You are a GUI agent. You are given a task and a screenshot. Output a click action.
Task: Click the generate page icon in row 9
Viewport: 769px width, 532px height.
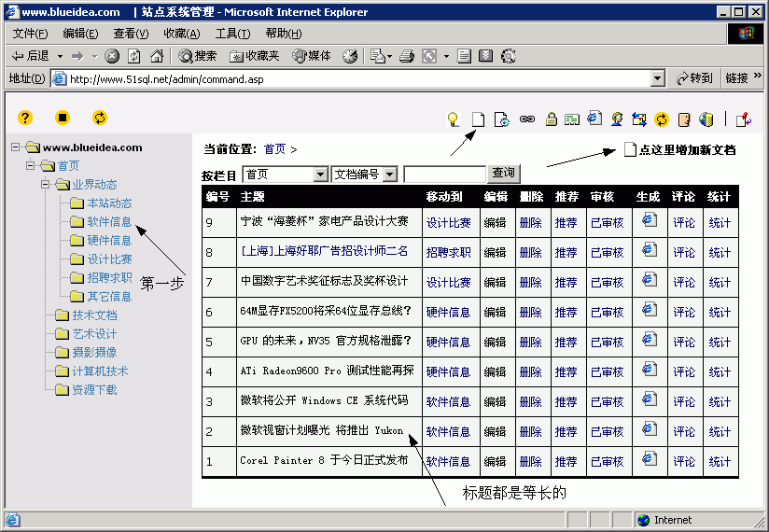coord(650,219)
